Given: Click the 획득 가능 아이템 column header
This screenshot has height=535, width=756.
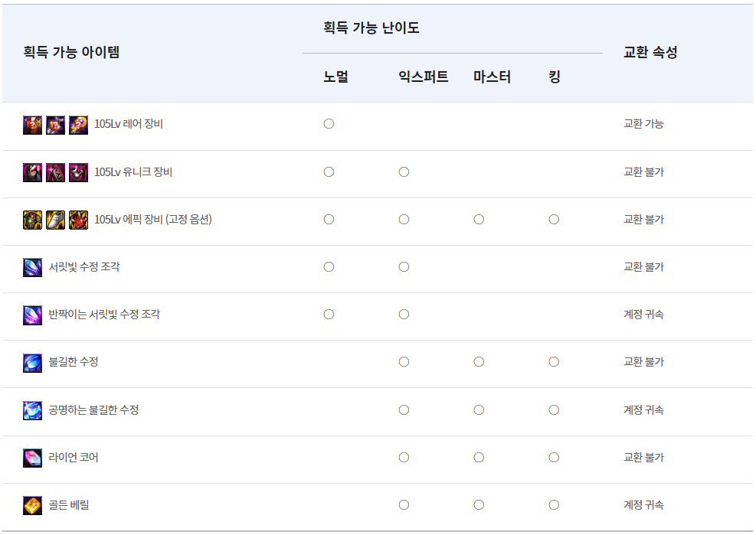Looking at the screenshot, I should click(x=71, y=52).
